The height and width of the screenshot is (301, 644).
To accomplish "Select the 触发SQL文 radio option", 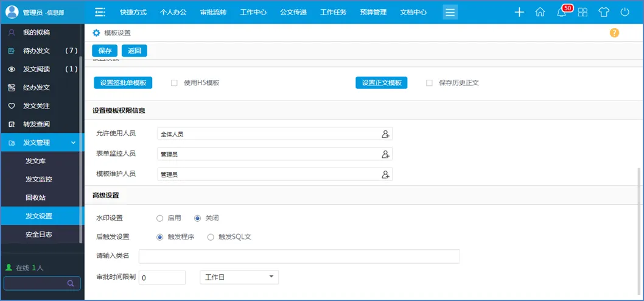I will (x=211, y=237).
